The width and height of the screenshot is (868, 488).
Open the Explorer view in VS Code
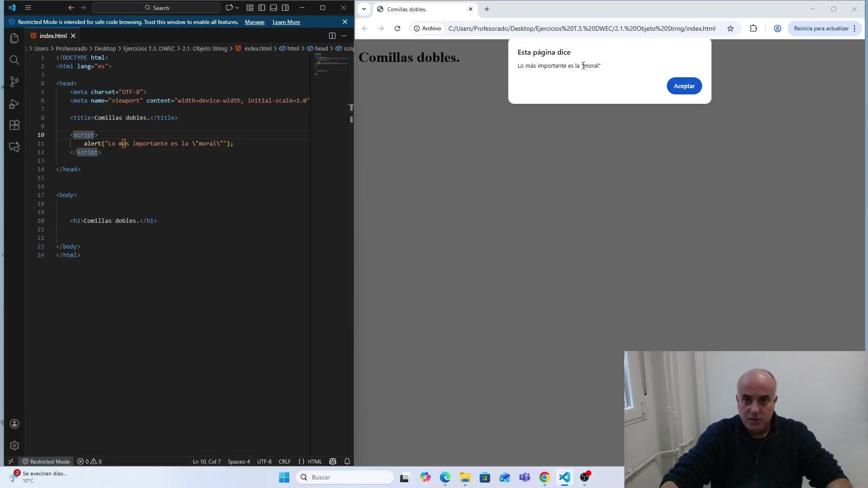click(x=14, y=38)
